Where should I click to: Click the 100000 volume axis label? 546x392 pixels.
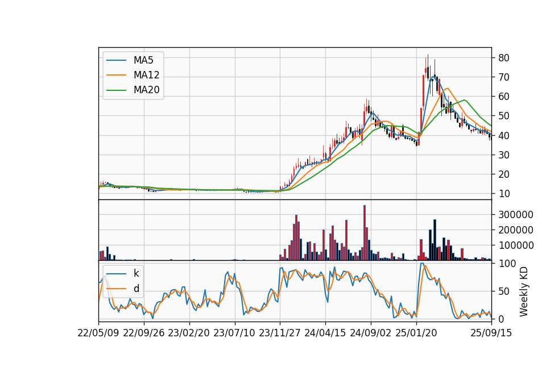(x=516, y=245)
